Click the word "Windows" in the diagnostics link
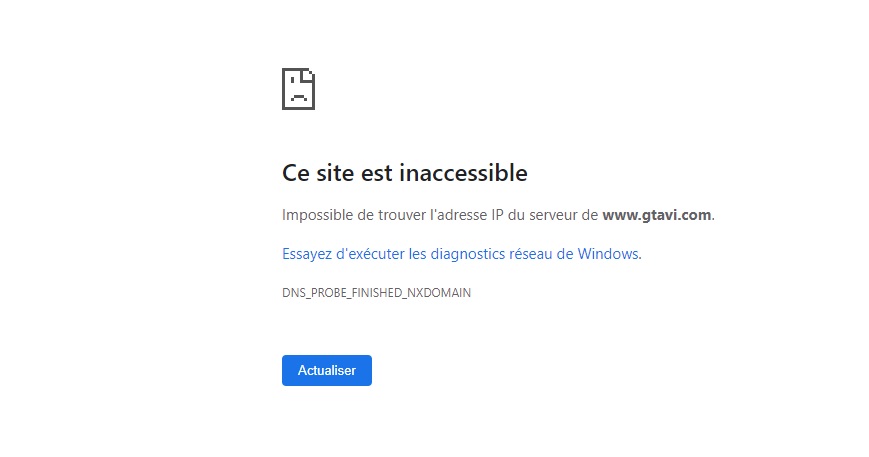This screenshot has width=869, height=457. 608,254
